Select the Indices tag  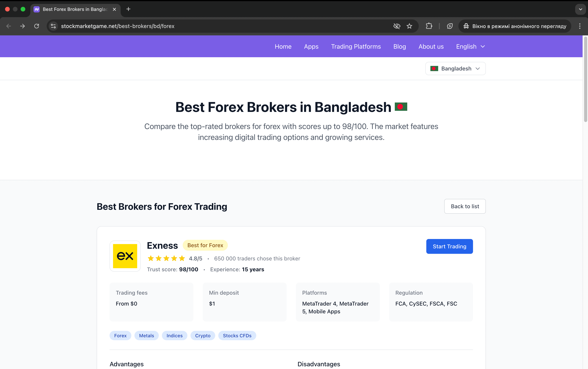pyautogui.click(x=175, y=336)
